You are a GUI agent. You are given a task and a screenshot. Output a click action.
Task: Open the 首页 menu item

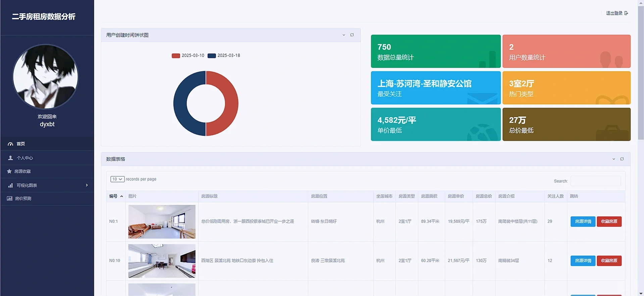click(47, 144)
